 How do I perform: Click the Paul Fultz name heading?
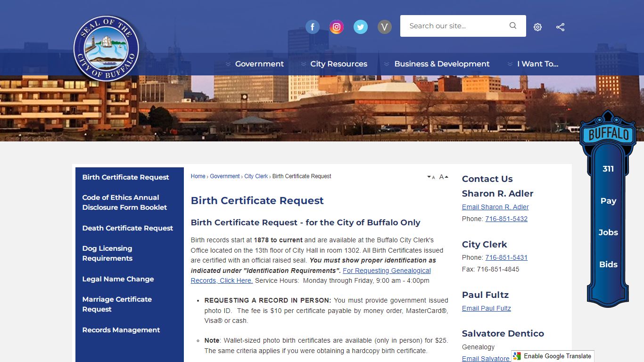tap(485, 295)
